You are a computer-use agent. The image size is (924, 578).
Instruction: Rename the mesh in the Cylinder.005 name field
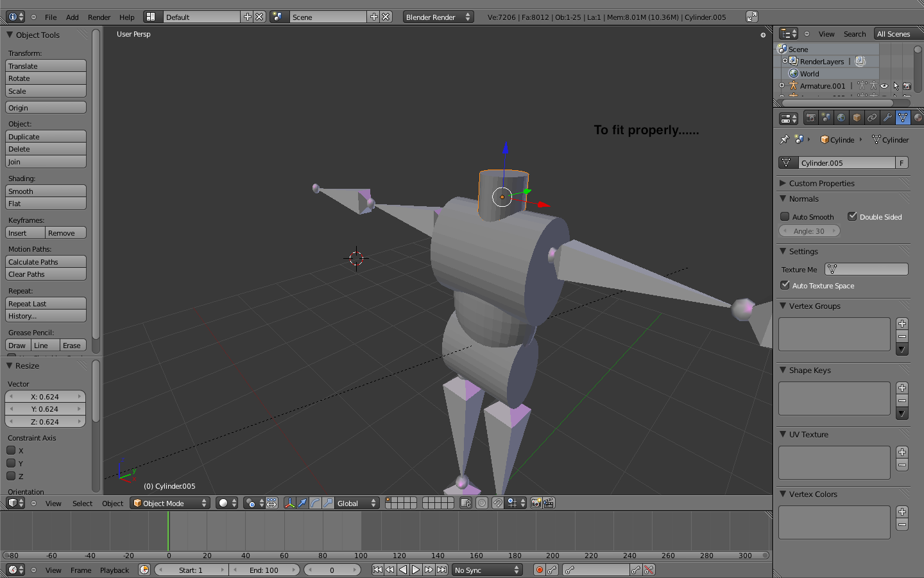tap(847, 162)
